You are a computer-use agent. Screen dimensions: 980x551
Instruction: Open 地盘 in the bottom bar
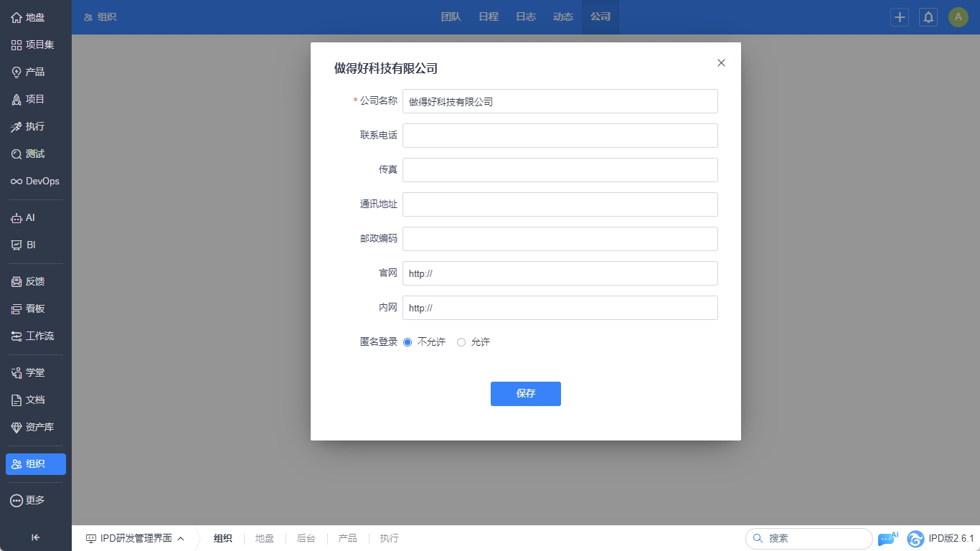265,538
